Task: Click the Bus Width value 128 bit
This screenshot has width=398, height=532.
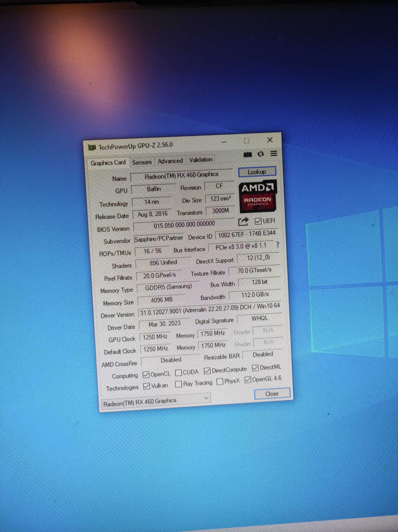Action: (x=259, y=282)
